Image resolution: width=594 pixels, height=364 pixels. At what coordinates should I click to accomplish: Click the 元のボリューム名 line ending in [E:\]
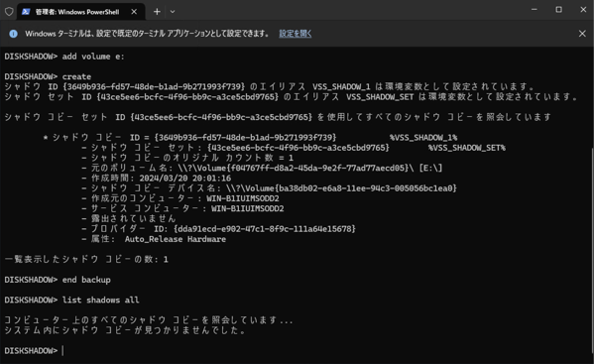[262, 168]
